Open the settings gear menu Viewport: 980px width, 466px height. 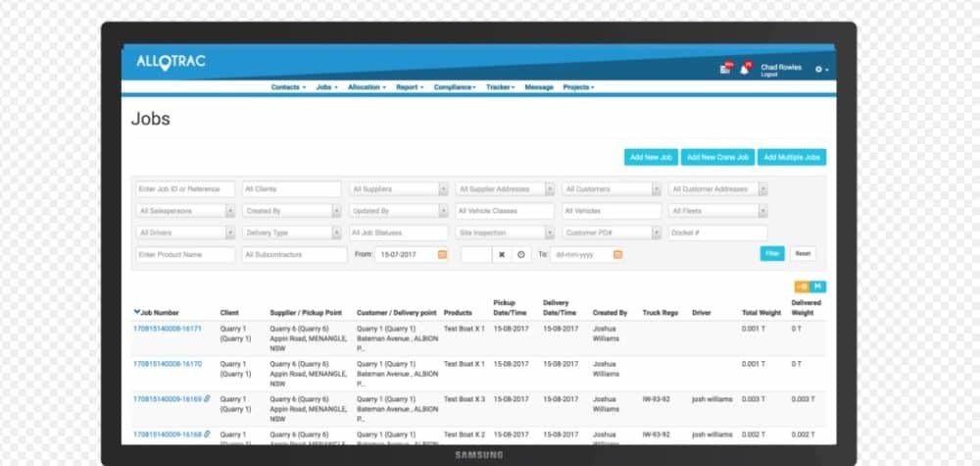(x=820, y=70)
